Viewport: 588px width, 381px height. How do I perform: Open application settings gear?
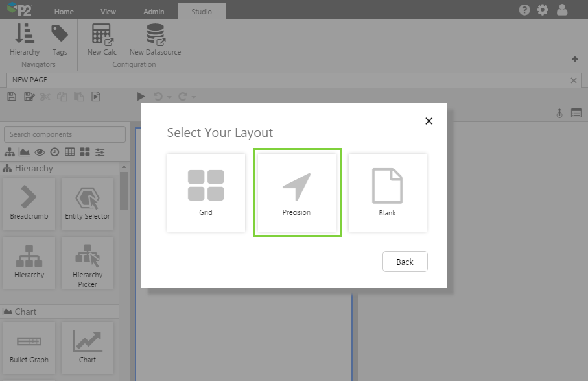pos(542,10)
